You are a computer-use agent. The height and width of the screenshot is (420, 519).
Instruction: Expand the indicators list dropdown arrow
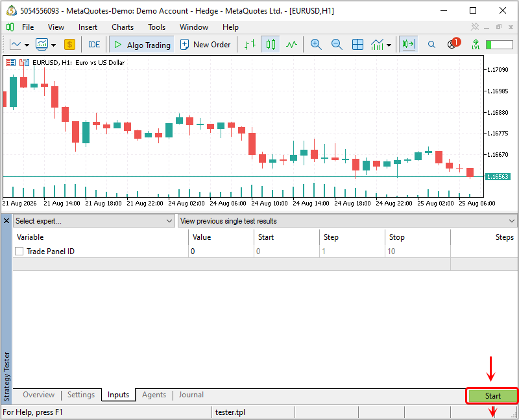(53, 45)
